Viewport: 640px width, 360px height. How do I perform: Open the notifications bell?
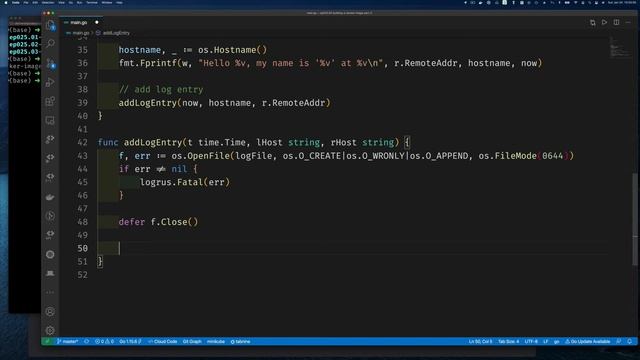pyautogui.click(x=630, y=342)
